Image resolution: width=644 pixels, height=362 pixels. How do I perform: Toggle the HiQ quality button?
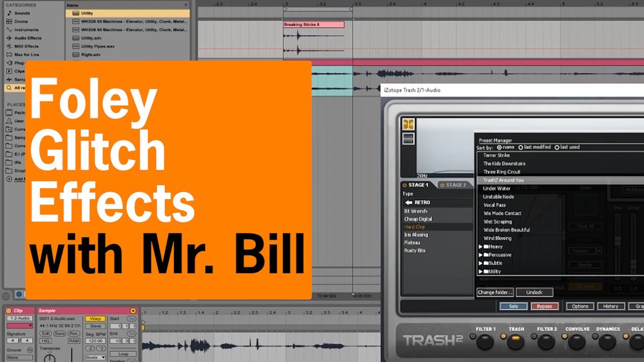[x=45, y=341]
